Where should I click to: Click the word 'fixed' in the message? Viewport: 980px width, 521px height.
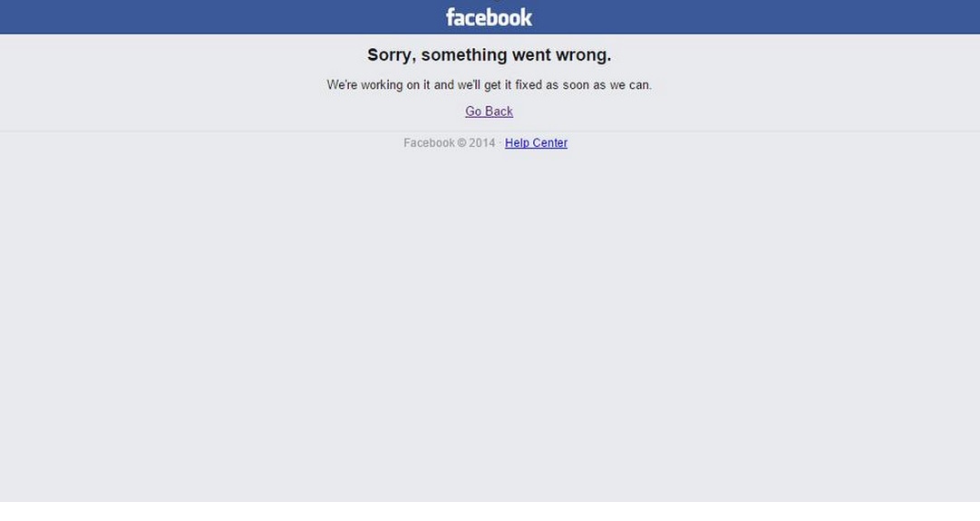pyautogui.click(x=529, y=85)
